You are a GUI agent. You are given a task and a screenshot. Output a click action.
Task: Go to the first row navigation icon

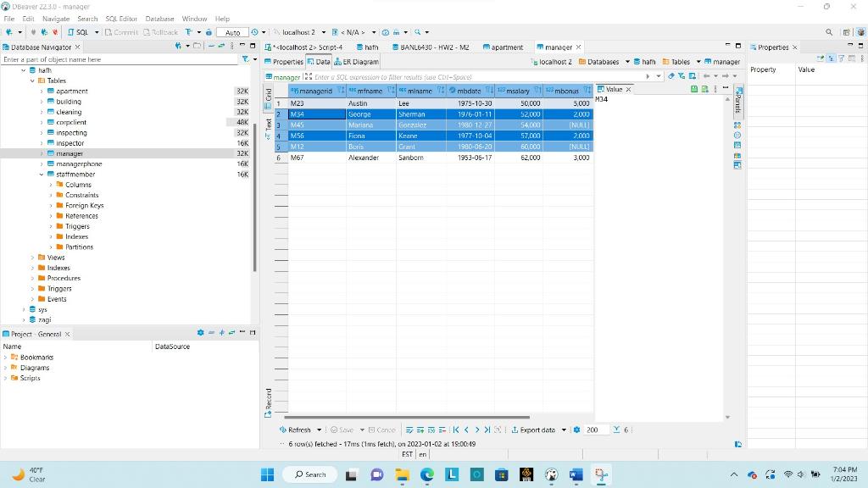click(456, 430)
